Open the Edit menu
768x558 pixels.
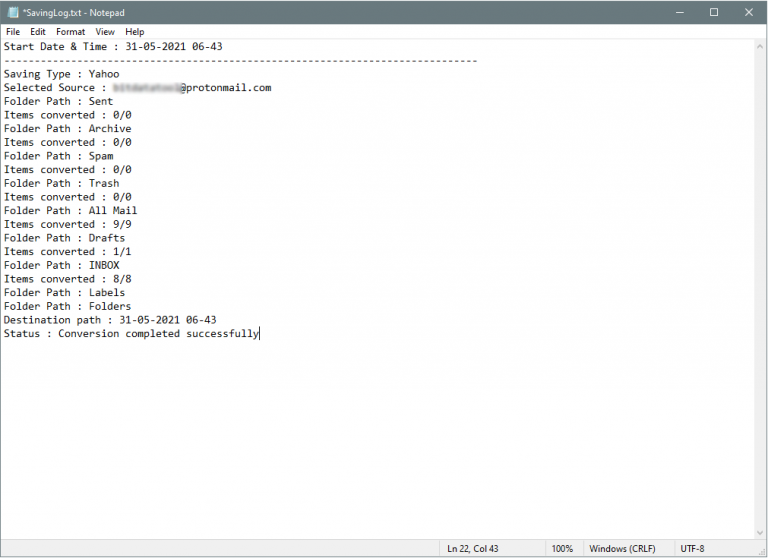coord(38,32)
